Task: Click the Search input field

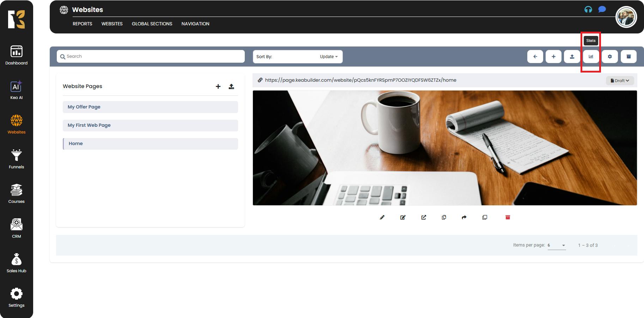Action: tap(151, 56)
